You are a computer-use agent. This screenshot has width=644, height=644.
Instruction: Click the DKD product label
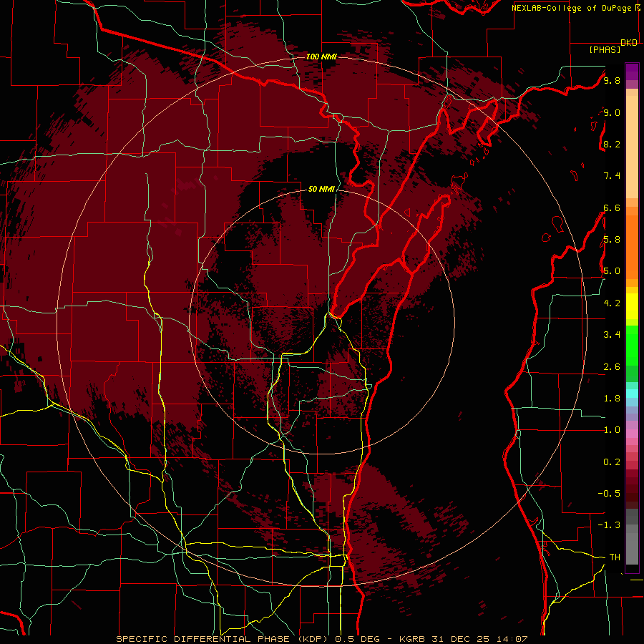tap(629, 43)
